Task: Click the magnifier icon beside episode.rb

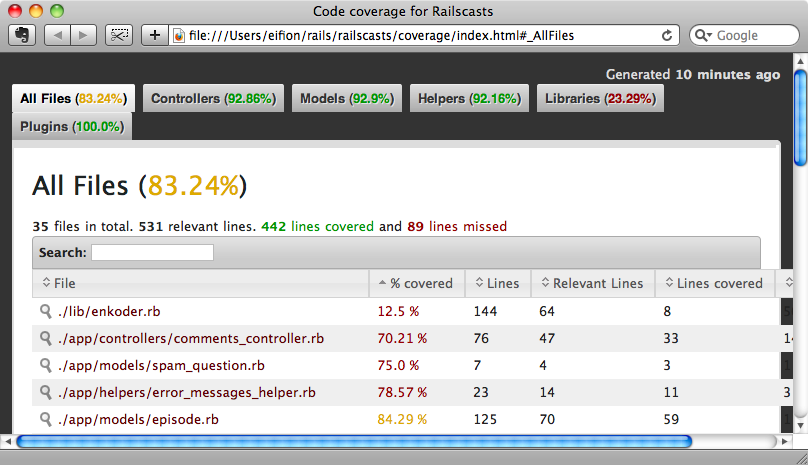Action: point(45,419)
